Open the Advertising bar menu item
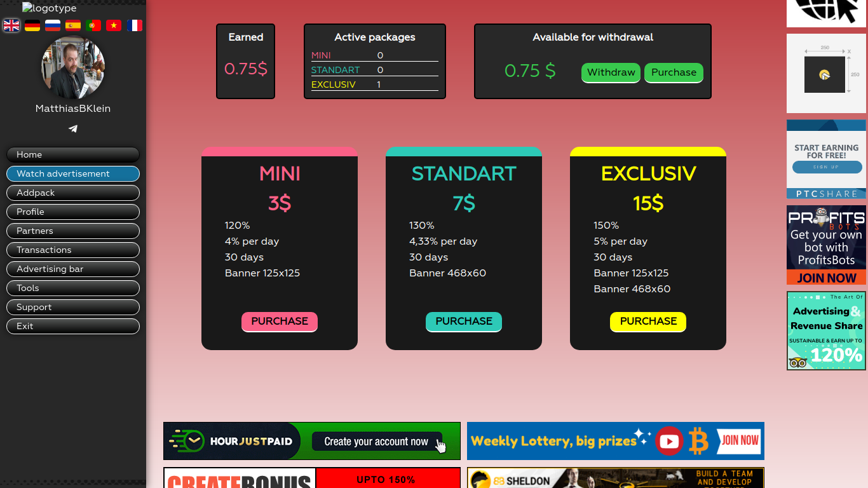 click(x=73, y=269)
